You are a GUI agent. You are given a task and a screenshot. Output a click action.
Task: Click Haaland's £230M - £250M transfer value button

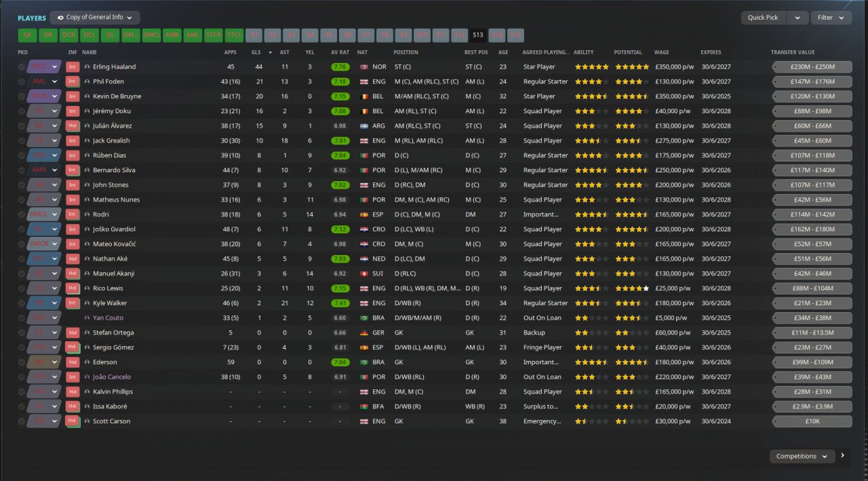[812, 66]
